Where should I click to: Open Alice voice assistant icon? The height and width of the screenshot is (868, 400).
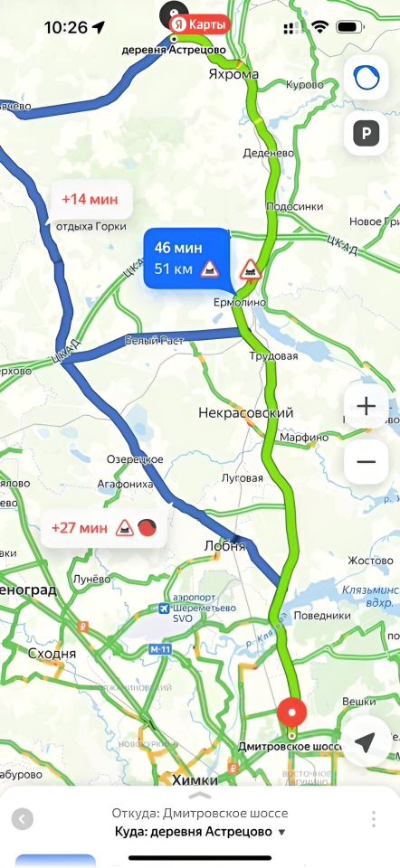[x=366, y=78]
